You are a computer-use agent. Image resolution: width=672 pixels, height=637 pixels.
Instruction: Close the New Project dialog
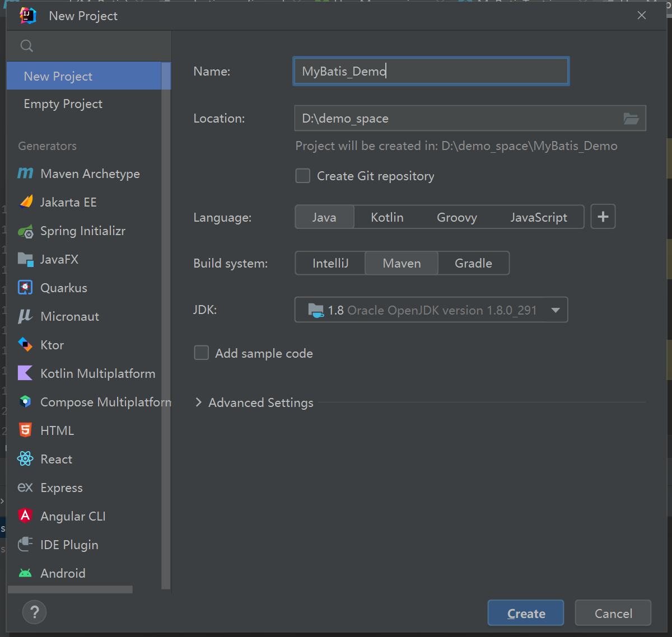[642, 16]
